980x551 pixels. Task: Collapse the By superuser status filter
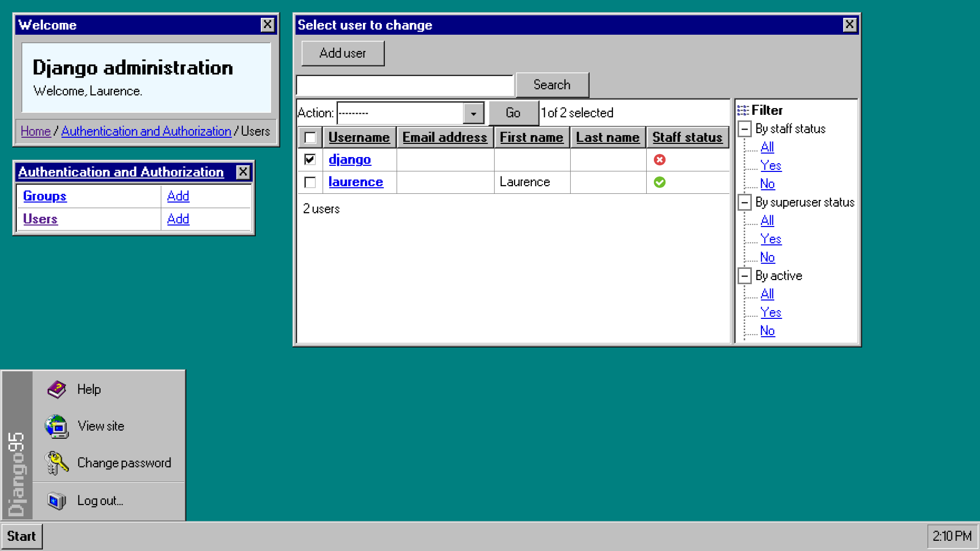point(745,203)
